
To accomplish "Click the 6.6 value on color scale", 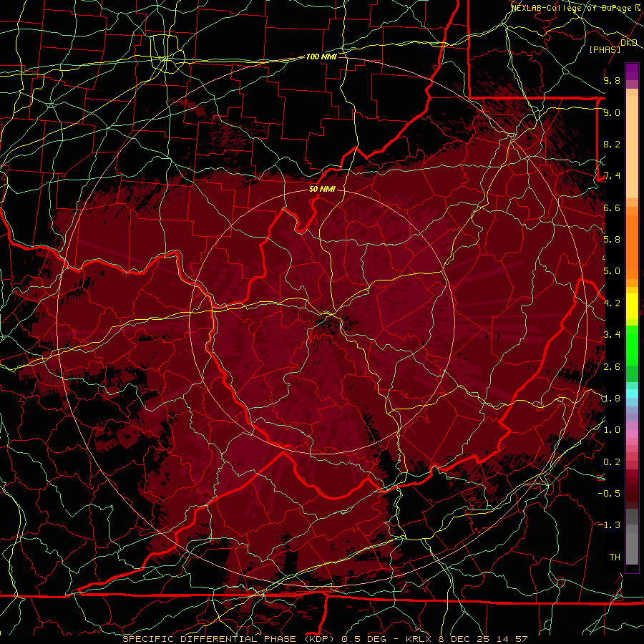I will click(612, 208).
